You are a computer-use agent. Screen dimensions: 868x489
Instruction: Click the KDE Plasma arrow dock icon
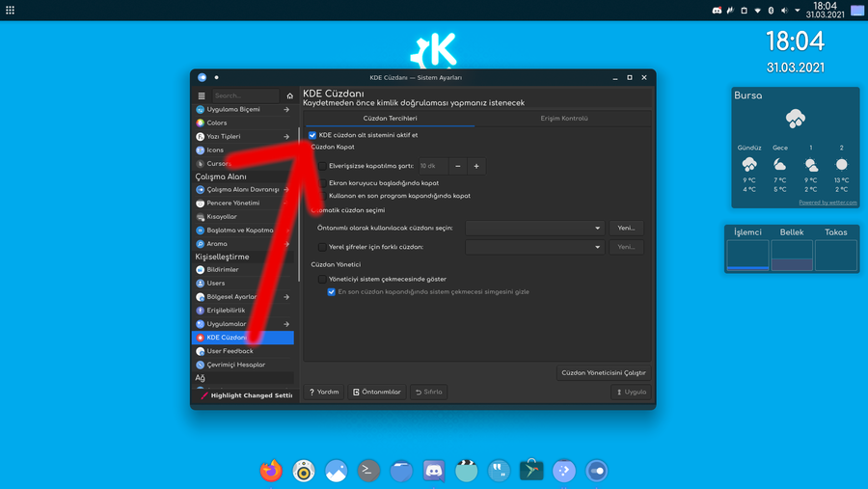pos(564,471)
